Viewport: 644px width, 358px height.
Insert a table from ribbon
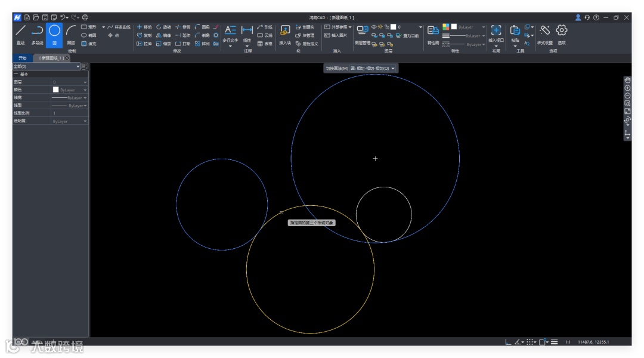point(265,44)
